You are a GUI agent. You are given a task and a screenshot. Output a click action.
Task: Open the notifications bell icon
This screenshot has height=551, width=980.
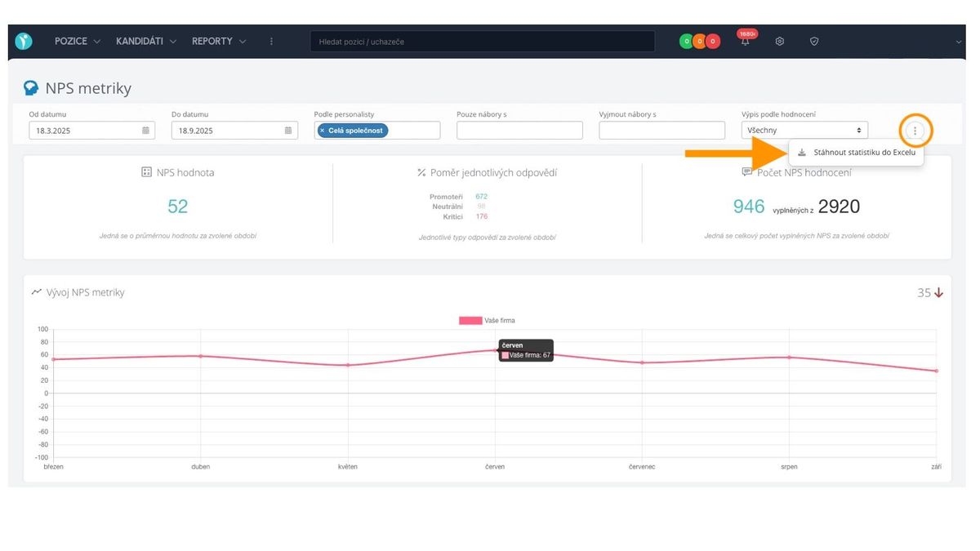(745, 42)
